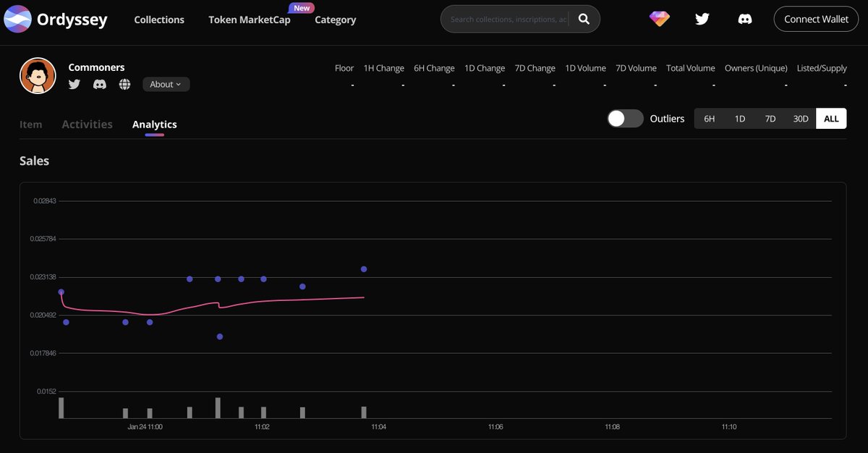868x453 pixels.
Task: Open the Category menu
Action: 336,20
